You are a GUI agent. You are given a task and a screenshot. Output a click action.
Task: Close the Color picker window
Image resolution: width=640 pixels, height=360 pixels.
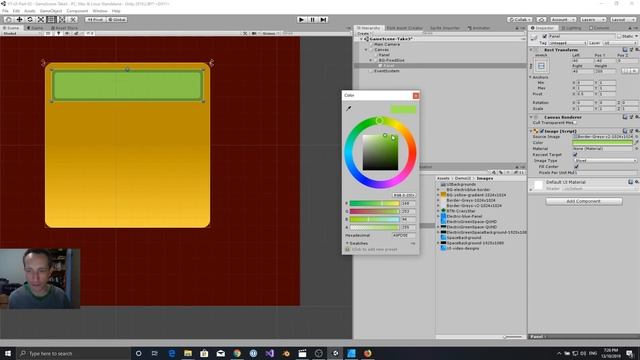[416, 96]
